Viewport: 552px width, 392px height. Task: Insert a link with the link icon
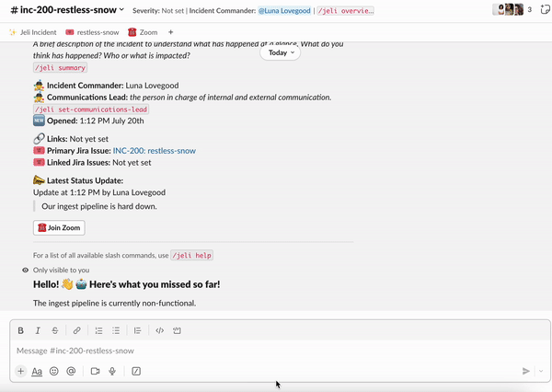(76, 330)
